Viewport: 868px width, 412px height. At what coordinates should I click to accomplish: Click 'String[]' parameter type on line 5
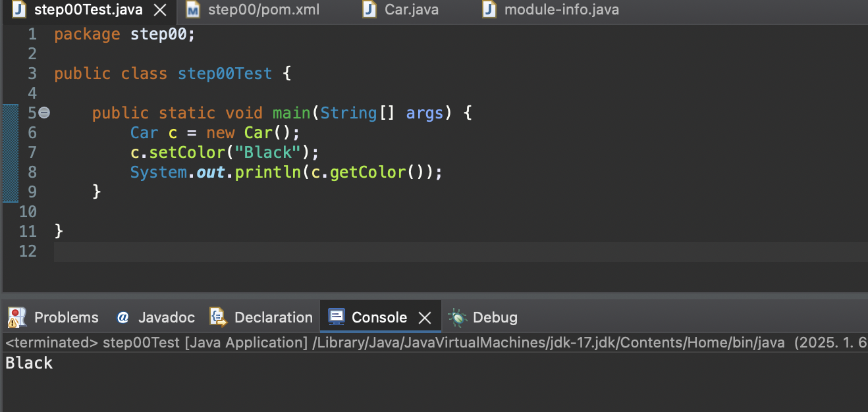pos(358,113)
